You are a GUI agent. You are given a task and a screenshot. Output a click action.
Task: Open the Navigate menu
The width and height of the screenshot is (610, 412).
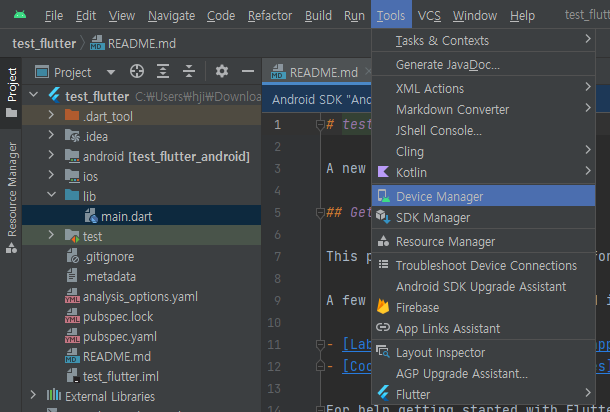(x=171, y=16)
